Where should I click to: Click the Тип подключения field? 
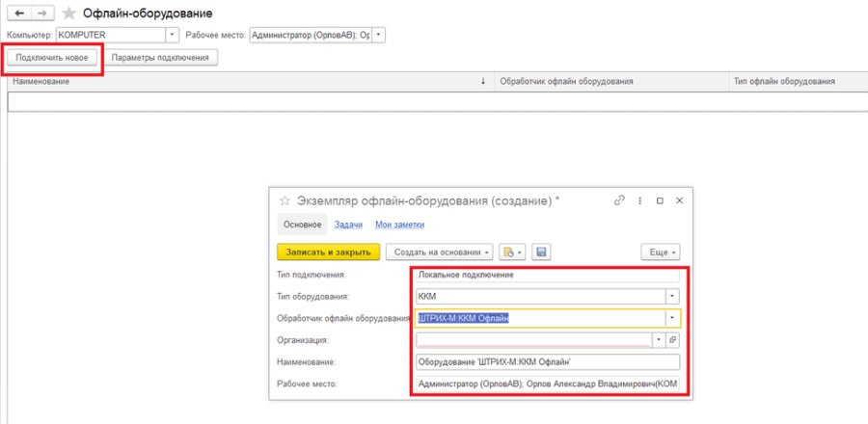click(x=547, y=275)
